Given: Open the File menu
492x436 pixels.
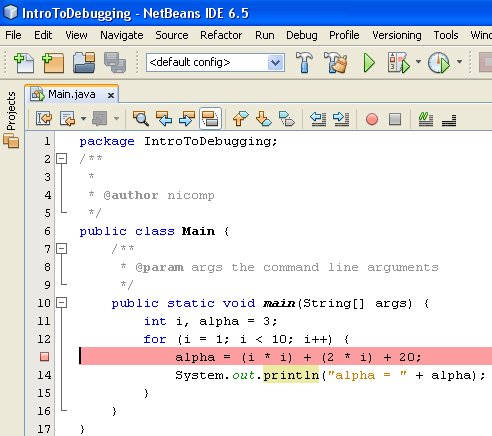Looking at the screenshot, I should pos(13,35).
